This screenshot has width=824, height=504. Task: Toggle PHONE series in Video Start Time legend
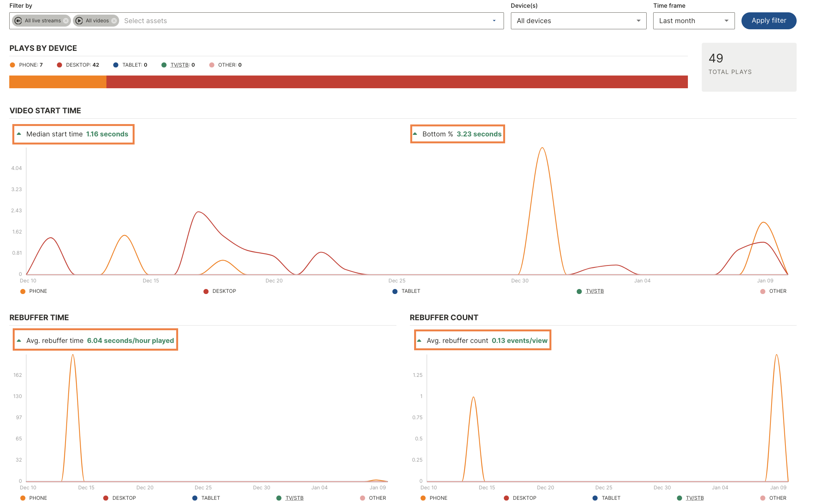(x=34, y=291)
